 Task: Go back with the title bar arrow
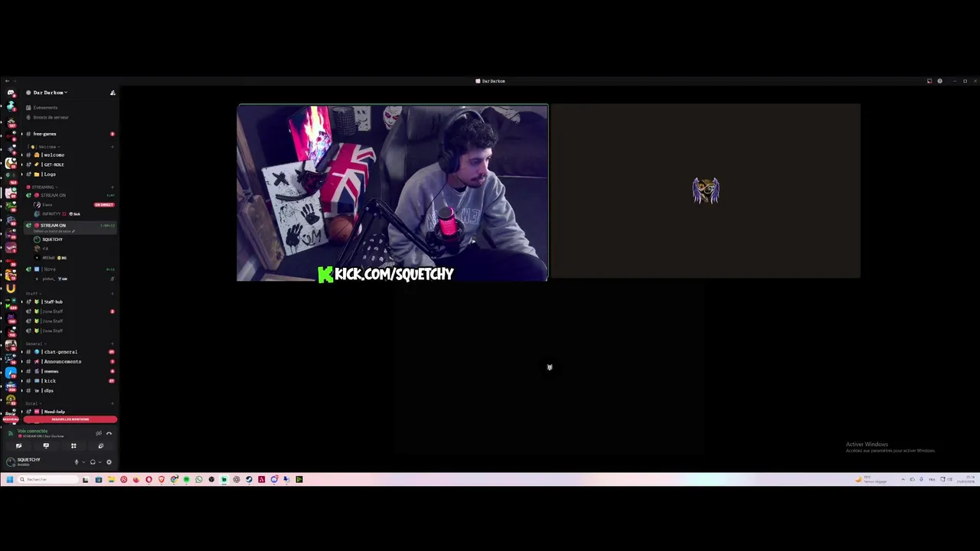click(x=7, y=81)
